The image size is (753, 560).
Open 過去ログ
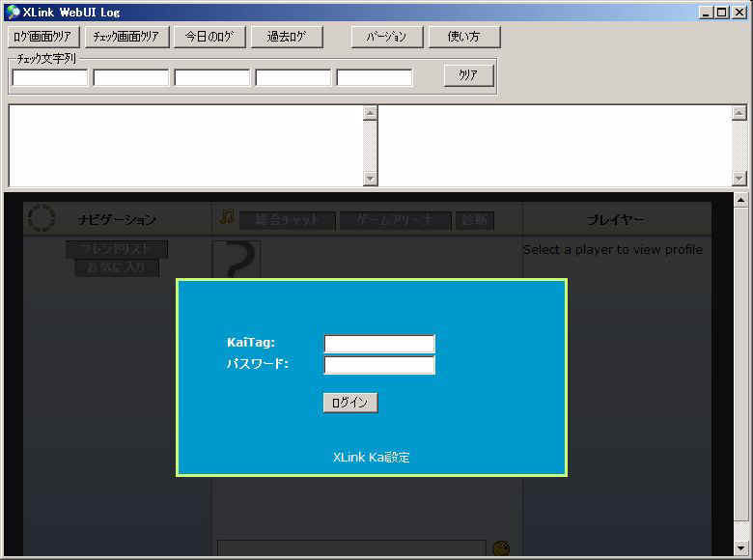point(287,37)
